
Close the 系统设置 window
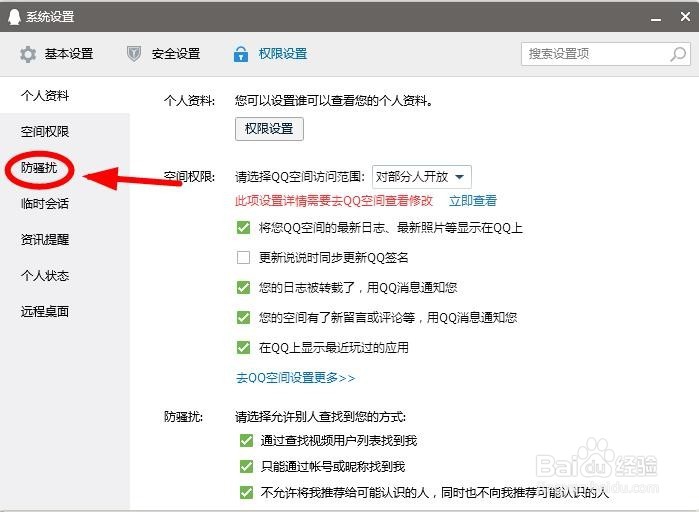point(685,16)
